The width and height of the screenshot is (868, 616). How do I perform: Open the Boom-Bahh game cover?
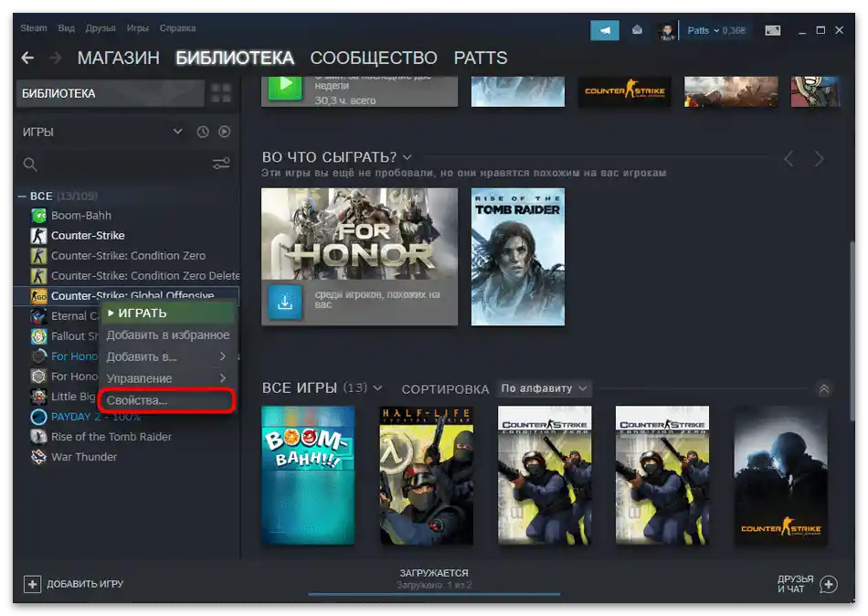click(308, 475)
